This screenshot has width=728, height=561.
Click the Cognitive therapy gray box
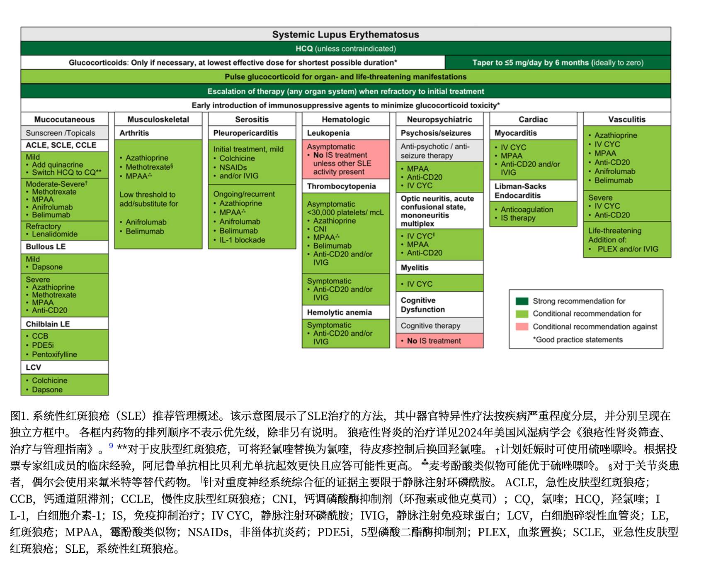click(x=439, y=326)
